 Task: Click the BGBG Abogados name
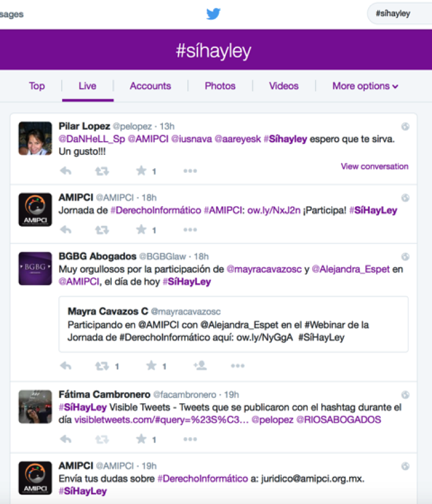[x=97, y=256]
